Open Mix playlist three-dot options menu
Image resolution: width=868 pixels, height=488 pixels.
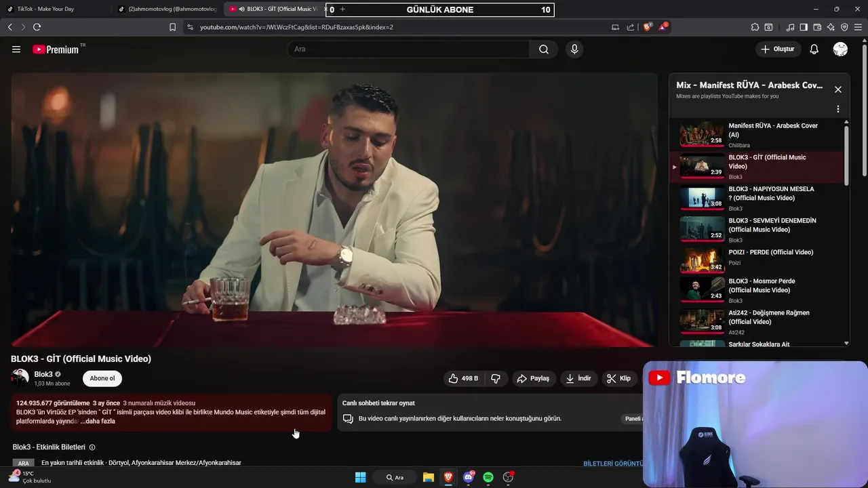coord(838,109)
